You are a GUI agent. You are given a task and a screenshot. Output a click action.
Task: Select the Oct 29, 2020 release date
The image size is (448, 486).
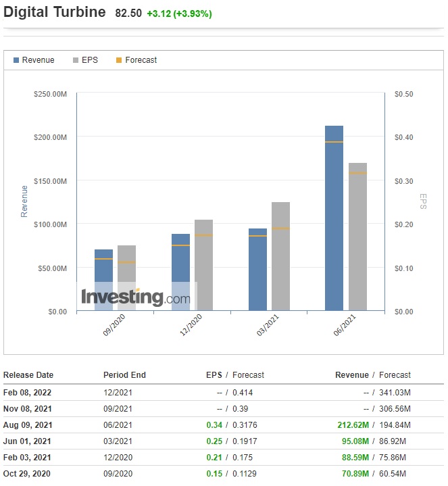click(26, 474)
